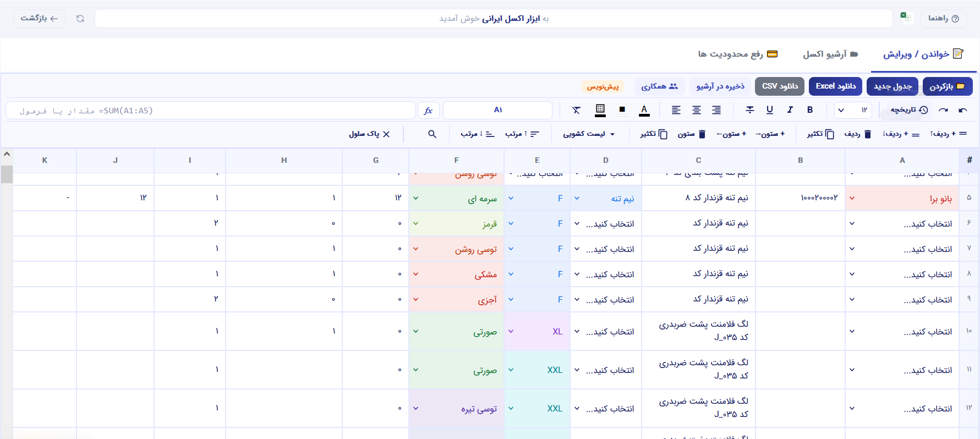Screen dimensions: 980x439
Task: Select the top-left # corner cell
Action: (969, 160)
